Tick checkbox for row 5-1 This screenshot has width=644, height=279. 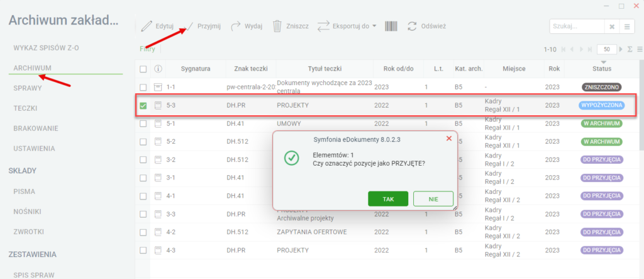[143, 123]
